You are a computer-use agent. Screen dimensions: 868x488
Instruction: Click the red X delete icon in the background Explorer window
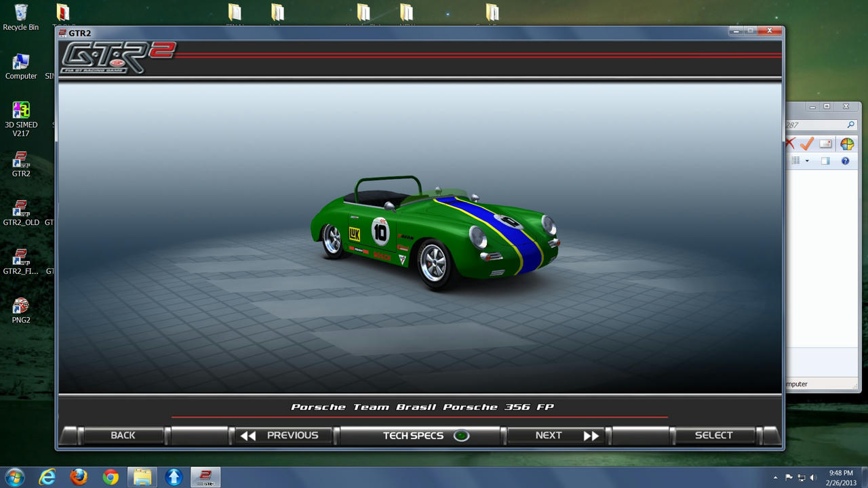790,143
